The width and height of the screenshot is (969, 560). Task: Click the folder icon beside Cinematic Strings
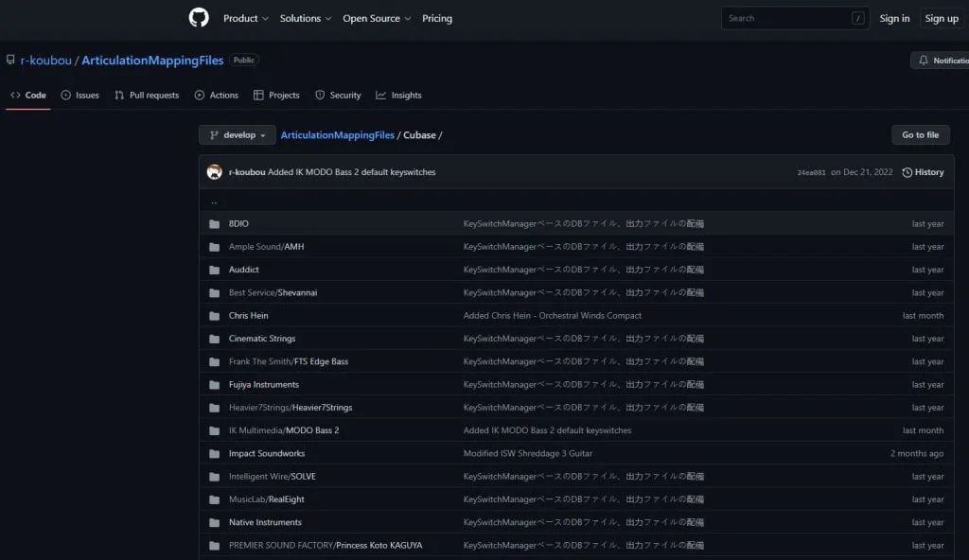point(215,338)
